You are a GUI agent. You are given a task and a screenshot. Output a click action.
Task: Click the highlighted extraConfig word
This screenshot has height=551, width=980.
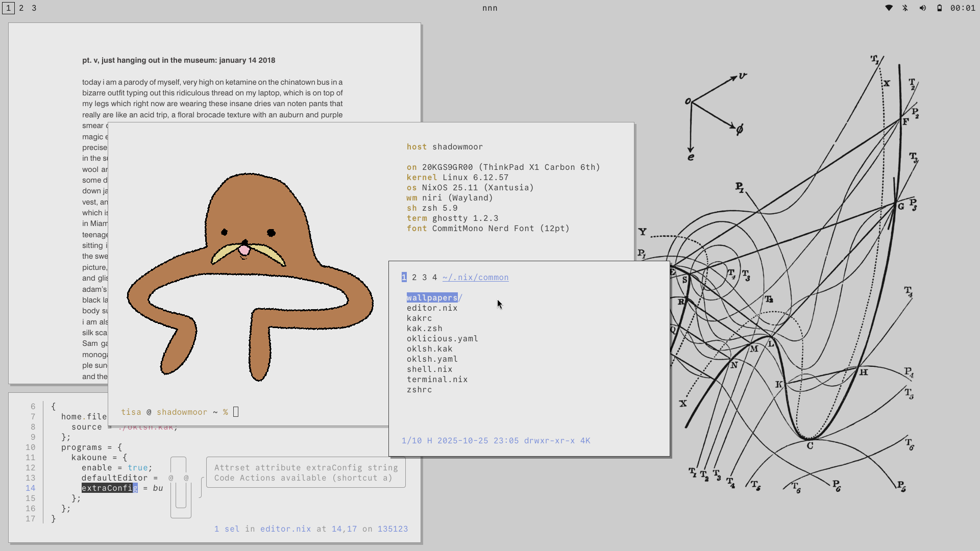(x=109, y=488)
